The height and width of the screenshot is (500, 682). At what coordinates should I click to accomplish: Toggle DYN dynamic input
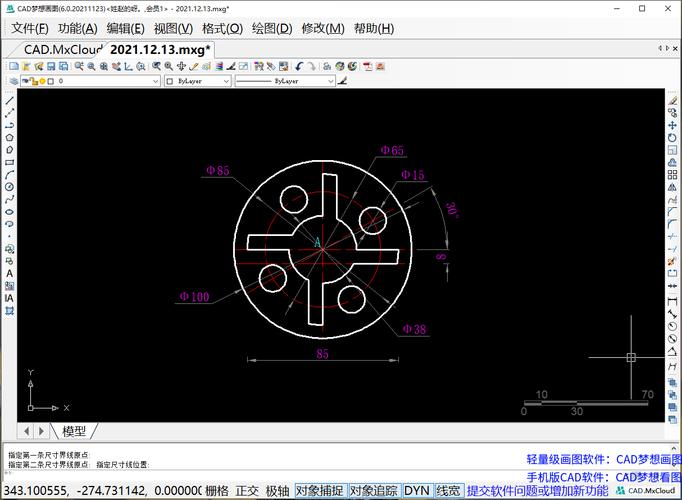pos(416,491)
